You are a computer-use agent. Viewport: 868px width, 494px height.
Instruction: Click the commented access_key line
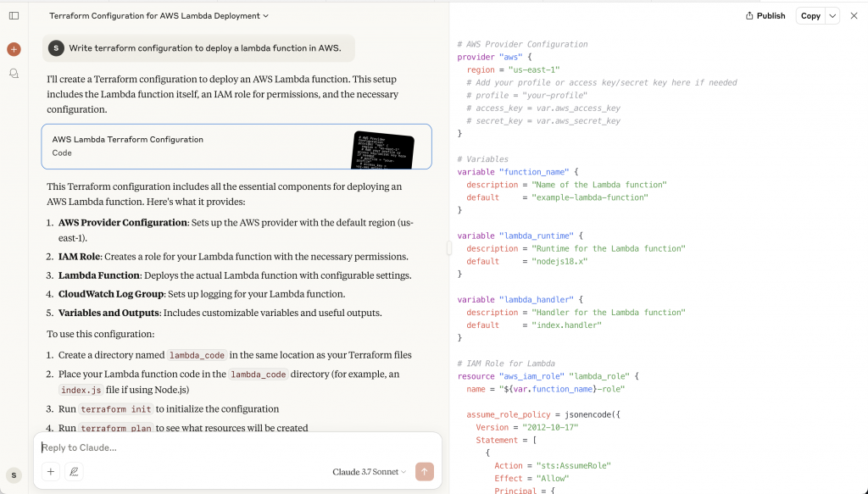pyautogui.click(x=543, y=108)
